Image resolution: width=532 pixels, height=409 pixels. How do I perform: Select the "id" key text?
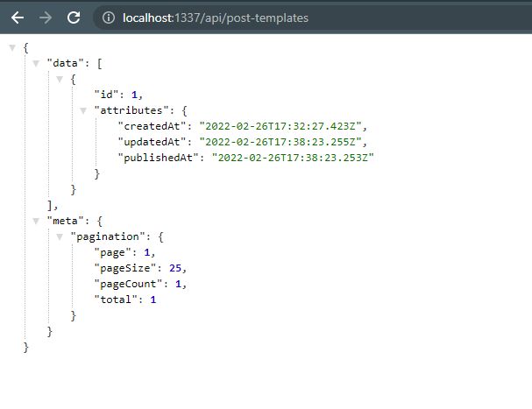107,95
